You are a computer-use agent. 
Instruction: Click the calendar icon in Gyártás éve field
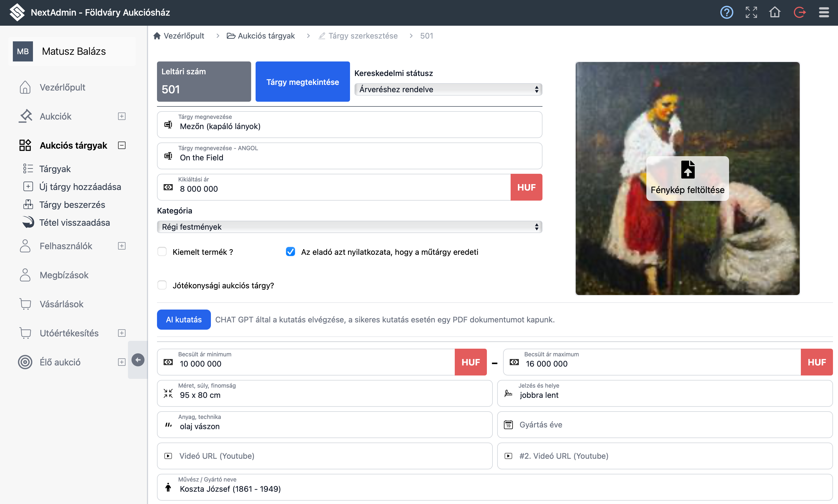[x=508, y=425]
